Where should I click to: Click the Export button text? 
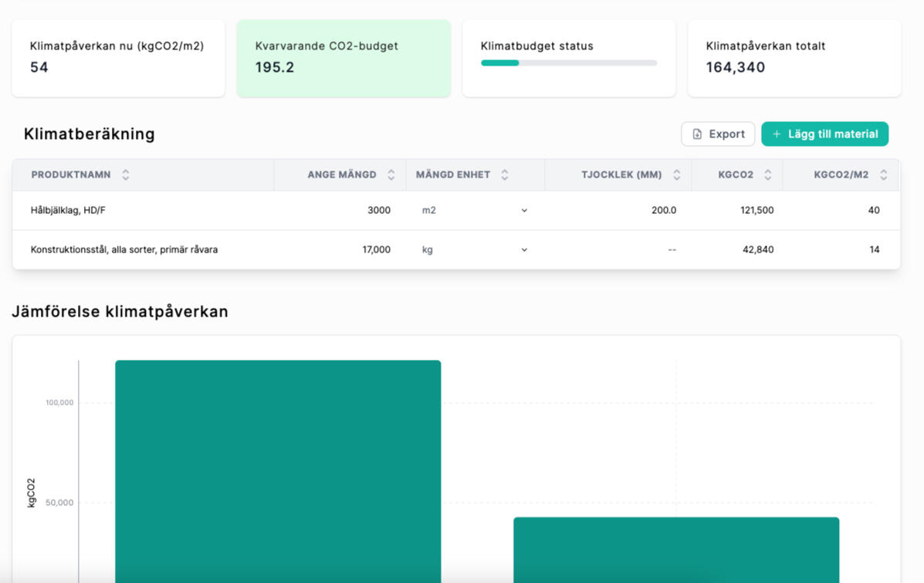click(x=726, y=134)
